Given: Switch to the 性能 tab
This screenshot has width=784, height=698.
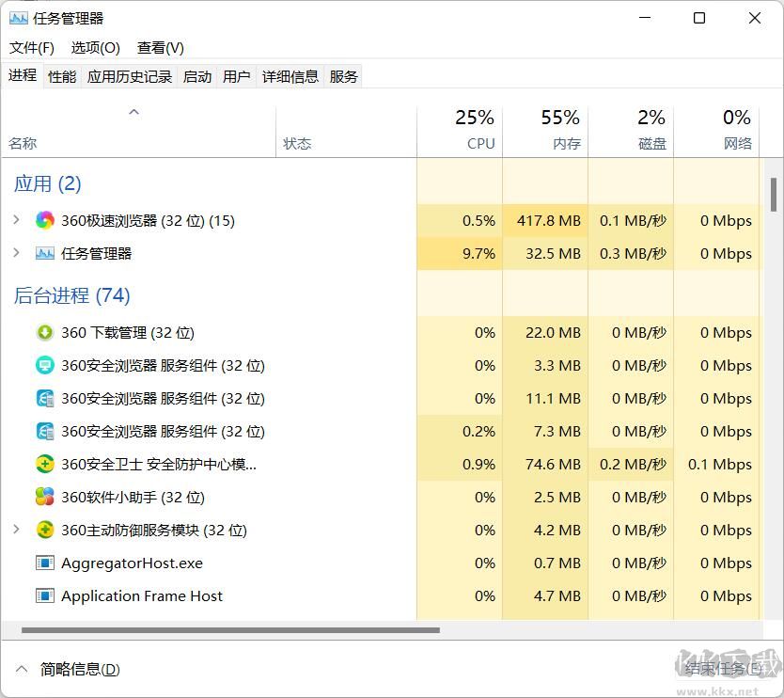Looking at the screenshot, I should coord(62,76).
